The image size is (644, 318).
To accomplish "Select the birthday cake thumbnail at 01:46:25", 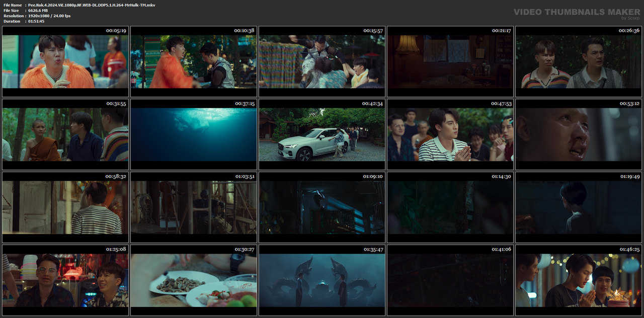I will pyautogui.click(x=579, y=280).
